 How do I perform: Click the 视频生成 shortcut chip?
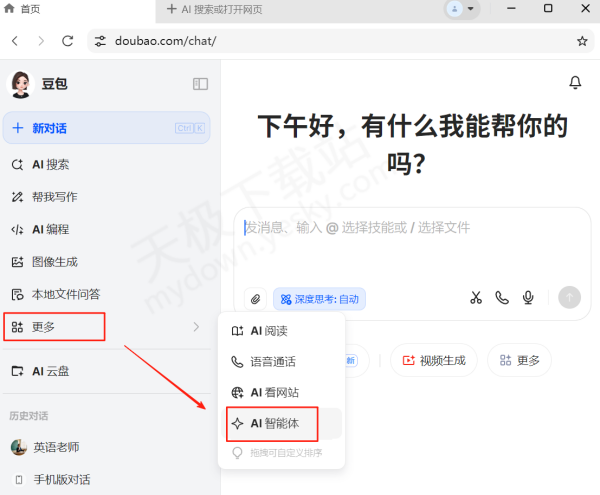coord(434,360)
